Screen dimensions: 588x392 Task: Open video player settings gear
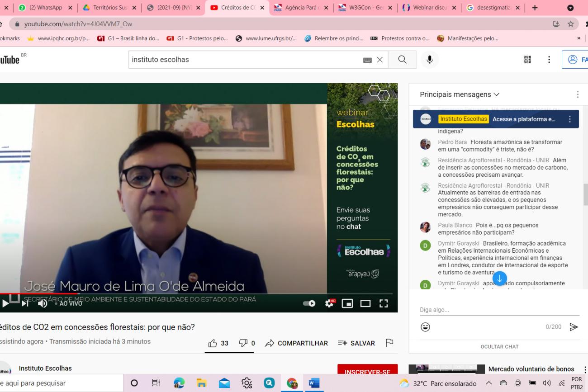pyautogui.click(x=330, y=303)
